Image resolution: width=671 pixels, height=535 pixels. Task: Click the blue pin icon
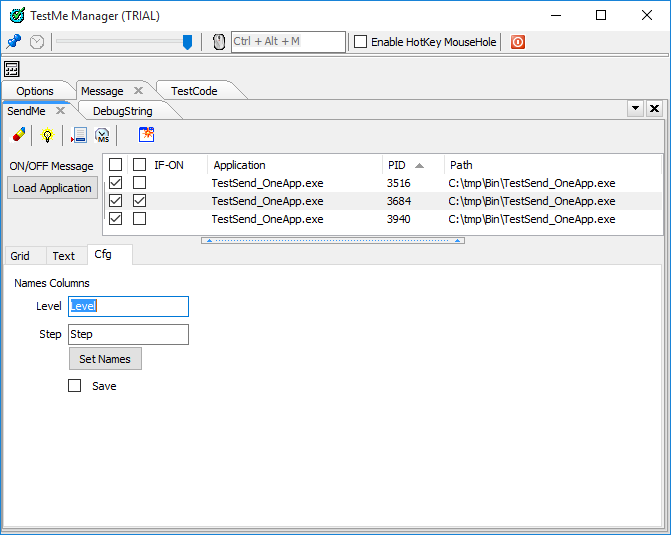[14, 42]
